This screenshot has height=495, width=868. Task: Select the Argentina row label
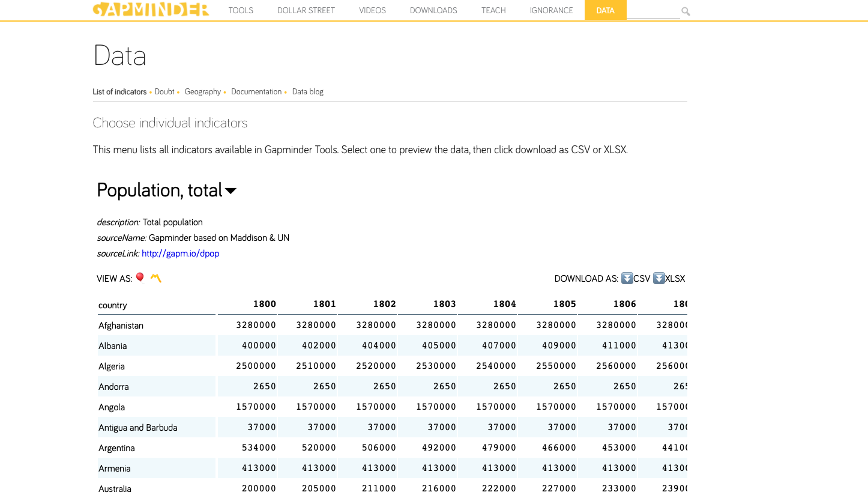[116, 448]
